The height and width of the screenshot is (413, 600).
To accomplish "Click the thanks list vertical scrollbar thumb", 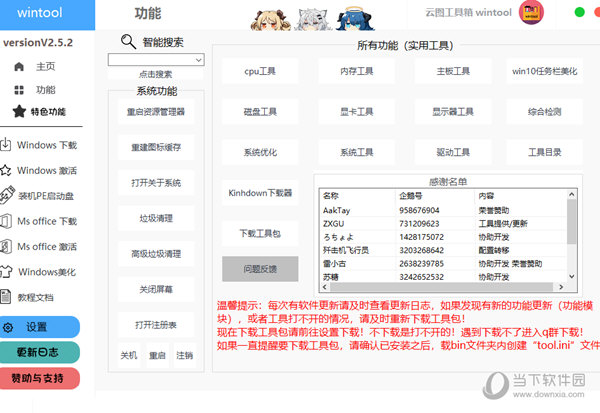I will (571, 221).
